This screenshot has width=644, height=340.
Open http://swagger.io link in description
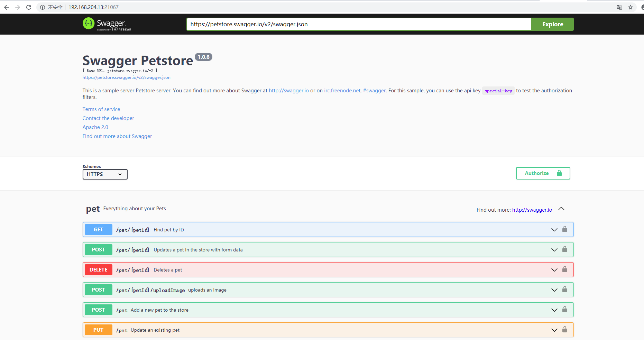point(289,91)
